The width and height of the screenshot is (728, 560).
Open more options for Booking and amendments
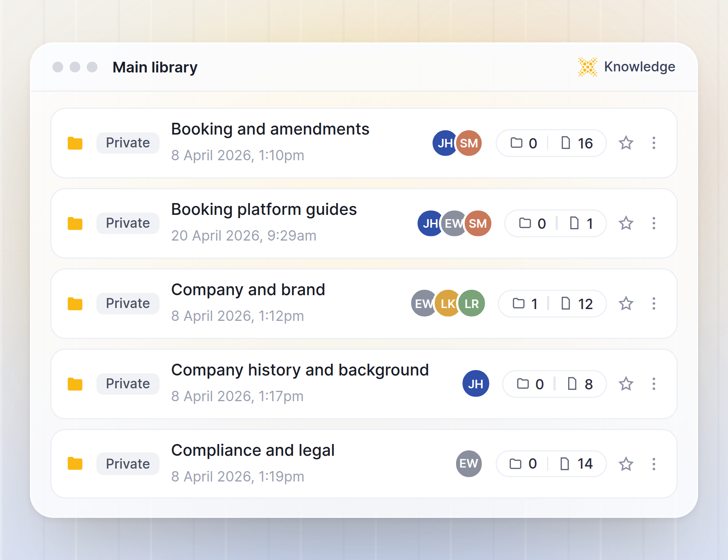click(654, 143)
